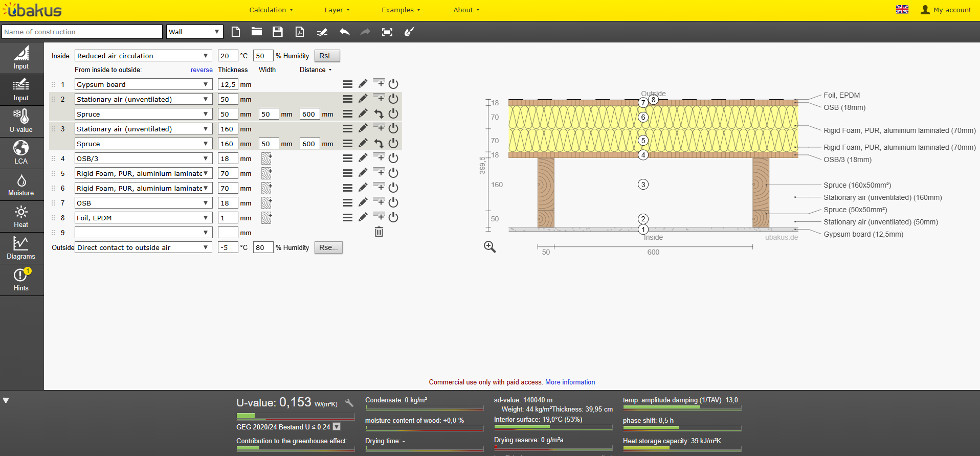Image resolution: width=980 pixels, height=456 pixels.
Task: Open the Examples menu
Action: point(401,10)
